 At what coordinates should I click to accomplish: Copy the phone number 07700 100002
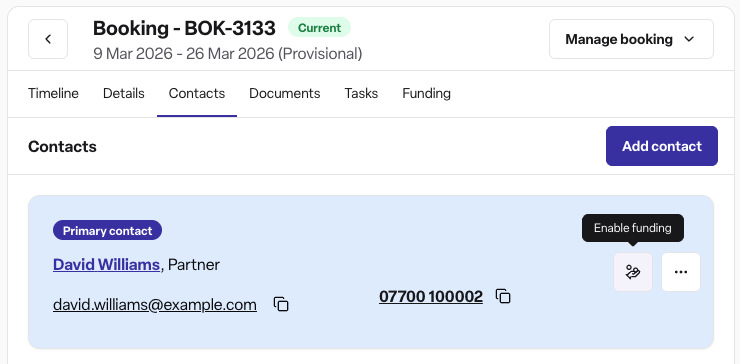(503, 296)
